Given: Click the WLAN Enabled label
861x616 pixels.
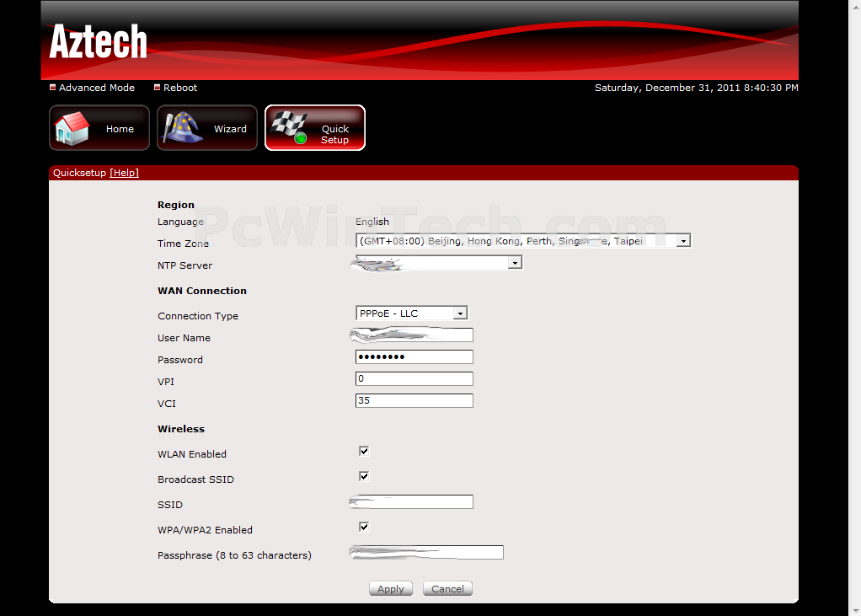Looking at the screenshot, I should click(x=191, y=454).
